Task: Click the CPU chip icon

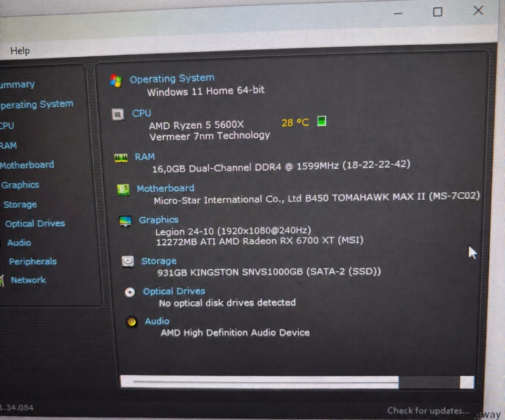Action: tap(118, 114)
